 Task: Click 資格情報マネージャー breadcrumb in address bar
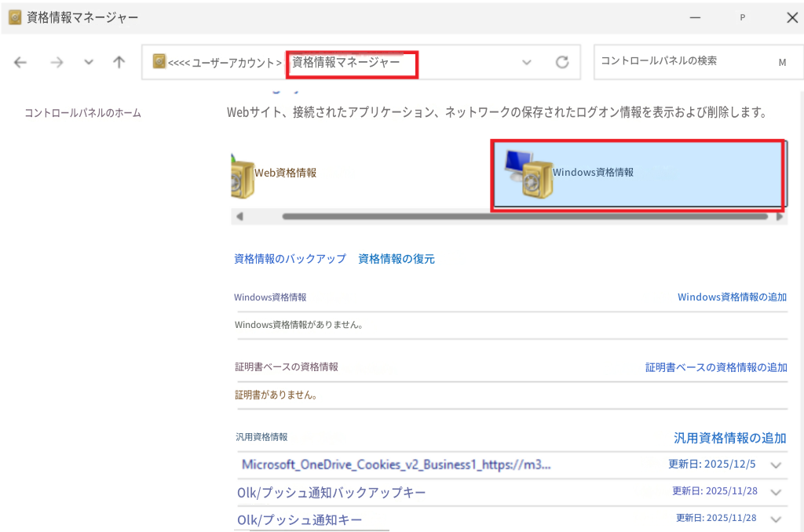point(346,62)
